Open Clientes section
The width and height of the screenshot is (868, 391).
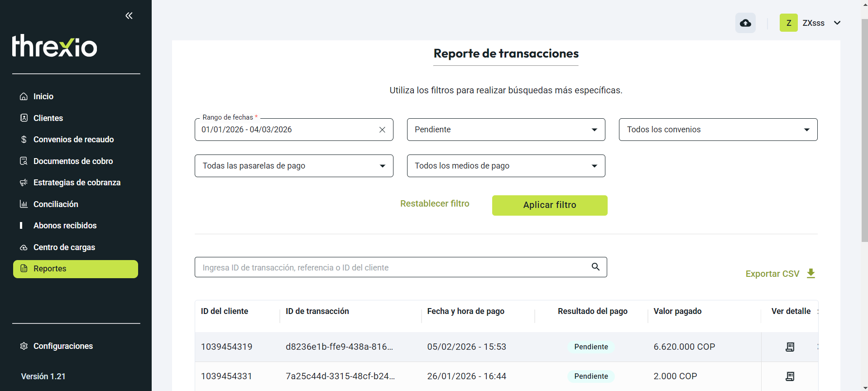pyautogui.click(x=48, y=118)
